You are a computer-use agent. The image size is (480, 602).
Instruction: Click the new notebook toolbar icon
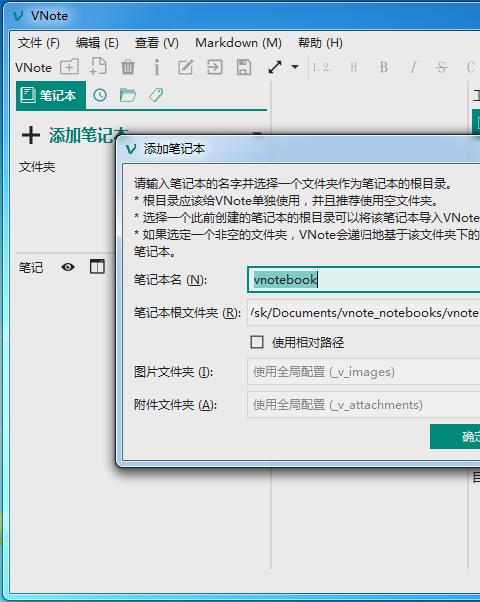70,67
